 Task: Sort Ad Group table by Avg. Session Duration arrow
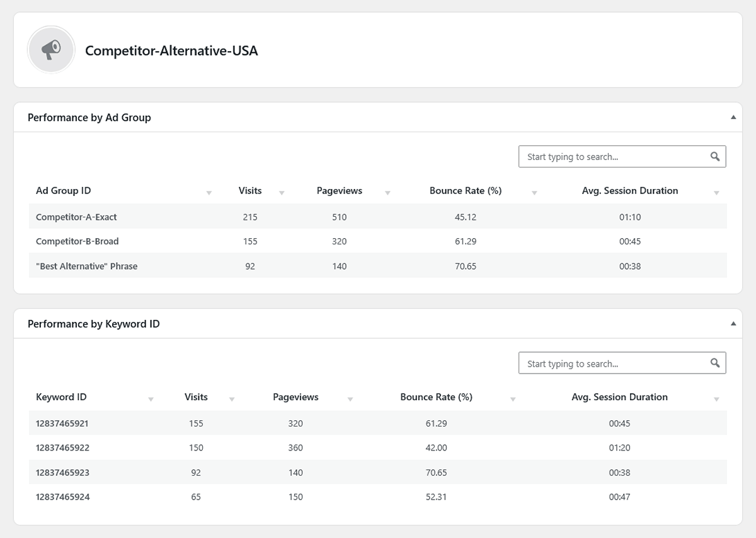(716, 193)
